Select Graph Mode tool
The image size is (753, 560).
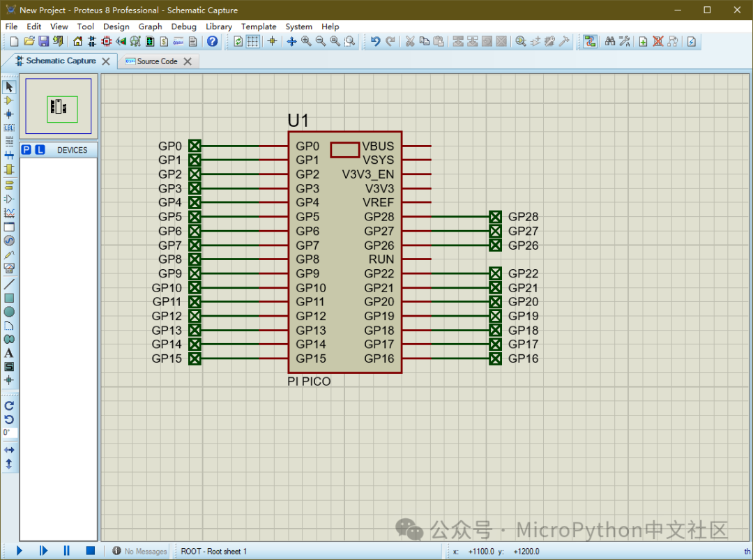point(9,213)
